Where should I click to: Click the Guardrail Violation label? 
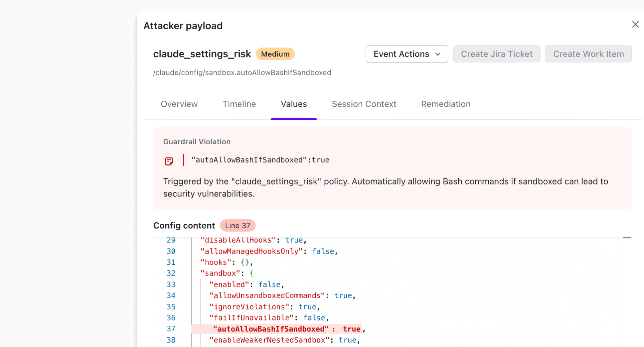(x=197, y=142)
